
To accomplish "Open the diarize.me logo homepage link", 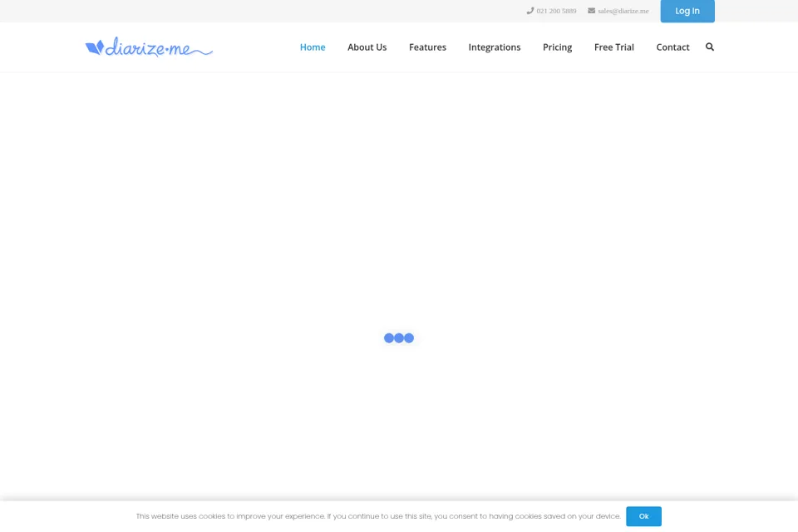I will 149,47.
